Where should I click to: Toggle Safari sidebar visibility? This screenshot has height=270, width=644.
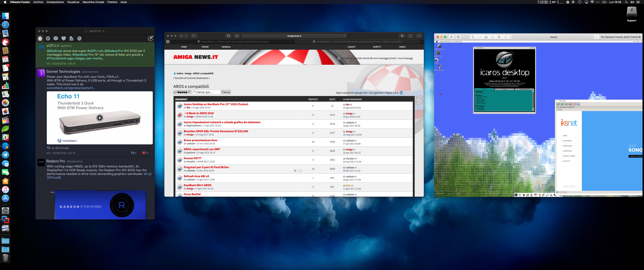click(194, 36)
